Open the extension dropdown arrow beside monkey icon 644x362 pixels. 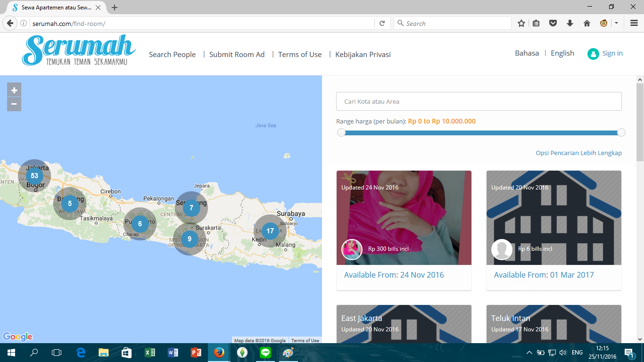(x=616, y=23)
